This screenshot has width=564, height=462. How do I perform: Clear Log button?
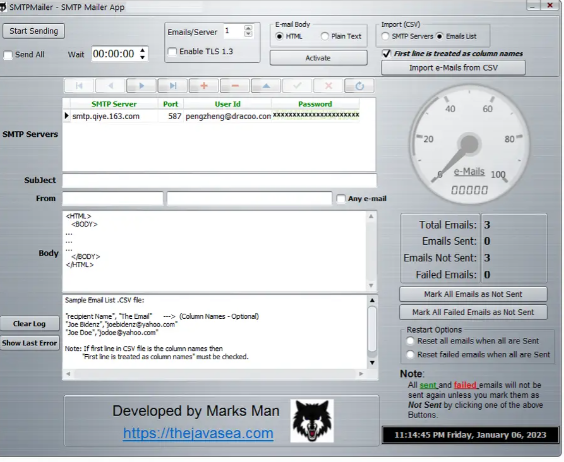pos(29,323)
